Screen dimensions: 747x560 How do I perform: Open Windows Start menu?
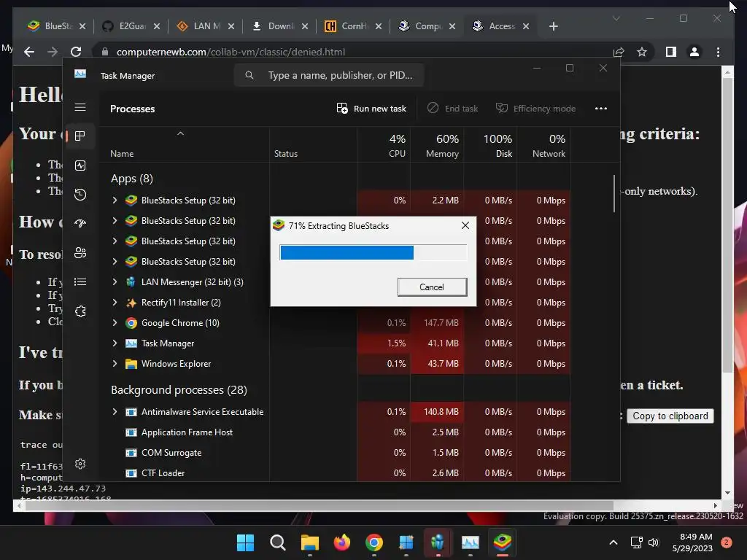(245, 542)
